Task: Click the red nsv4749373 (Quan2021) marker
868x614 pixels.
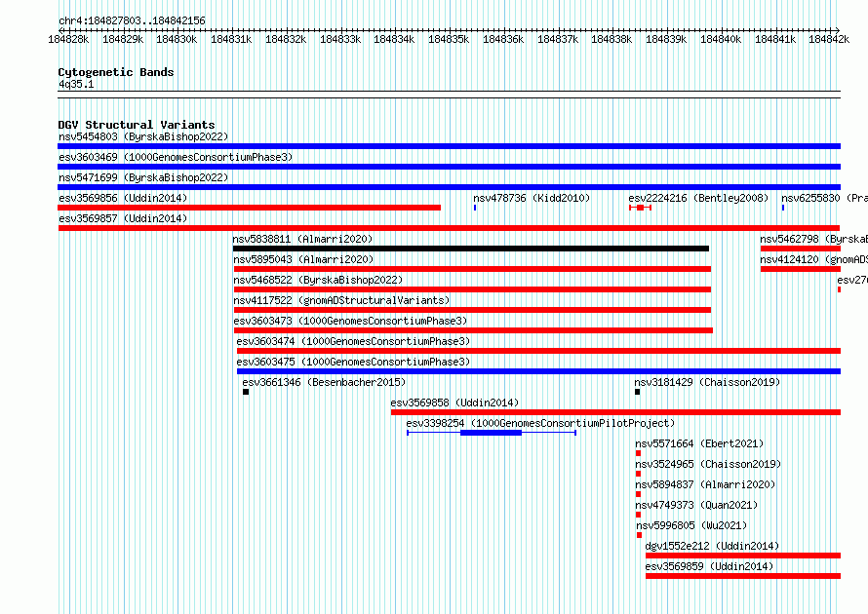Action: (638, 515)
